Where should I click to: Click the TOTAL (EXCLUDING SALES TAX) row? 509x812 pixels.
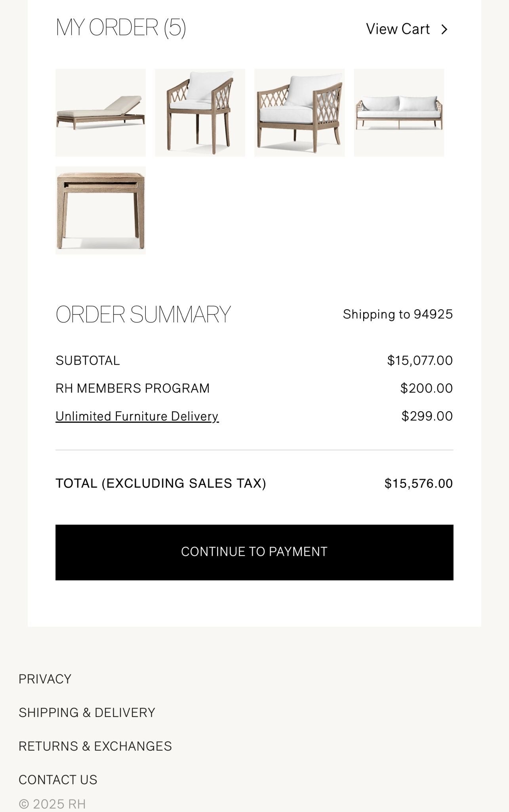(x=161, y=483)
